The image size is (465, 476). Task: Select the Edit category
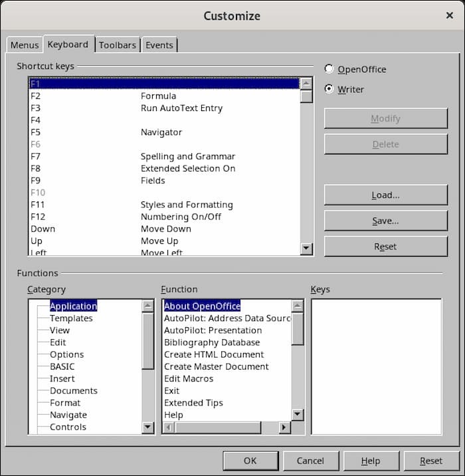click(58, 342)
